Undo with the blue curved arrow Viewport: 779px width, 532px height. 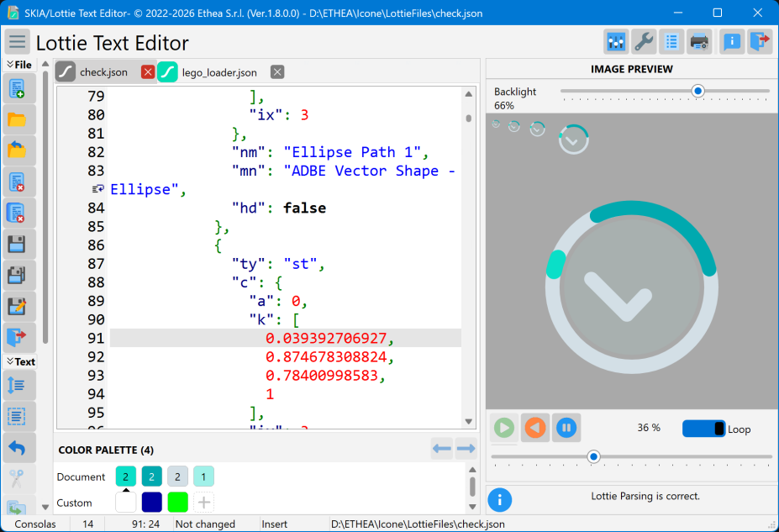[18, 448]
